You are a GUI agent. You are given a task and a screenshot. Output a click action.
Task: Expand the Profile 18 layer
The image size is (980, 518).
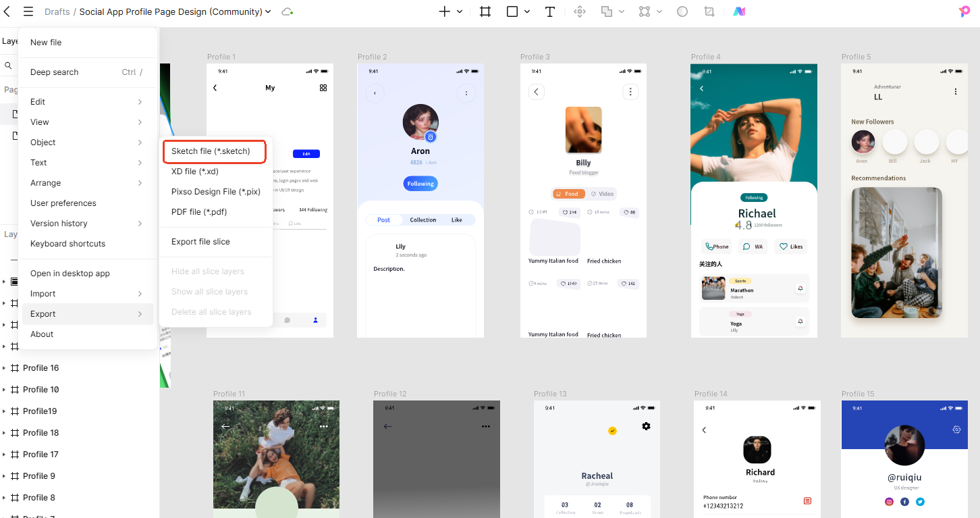point(4,433)
